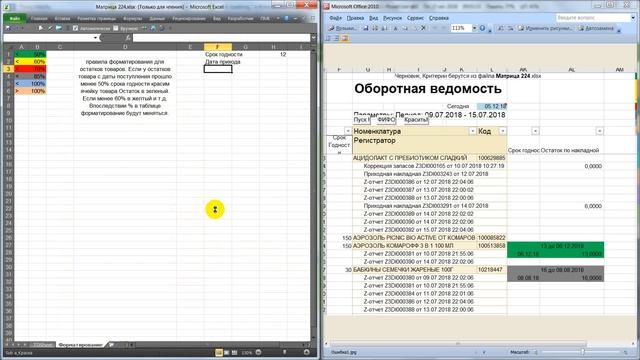Toggle the Автоматически checkbox in Excel toolbar
The image size is (640, 360).
pos(75,28)
